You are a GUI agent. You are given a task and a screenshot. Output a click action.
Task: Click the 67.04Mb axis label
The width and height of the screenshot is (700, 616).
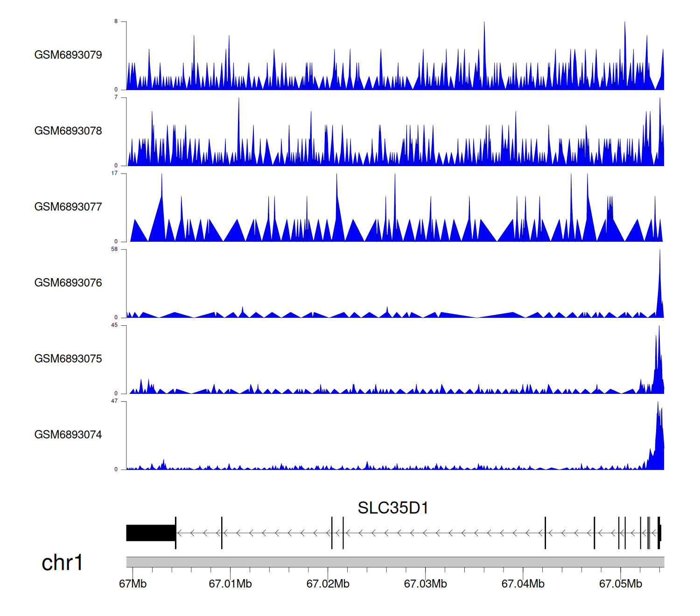tap(523, 584)
